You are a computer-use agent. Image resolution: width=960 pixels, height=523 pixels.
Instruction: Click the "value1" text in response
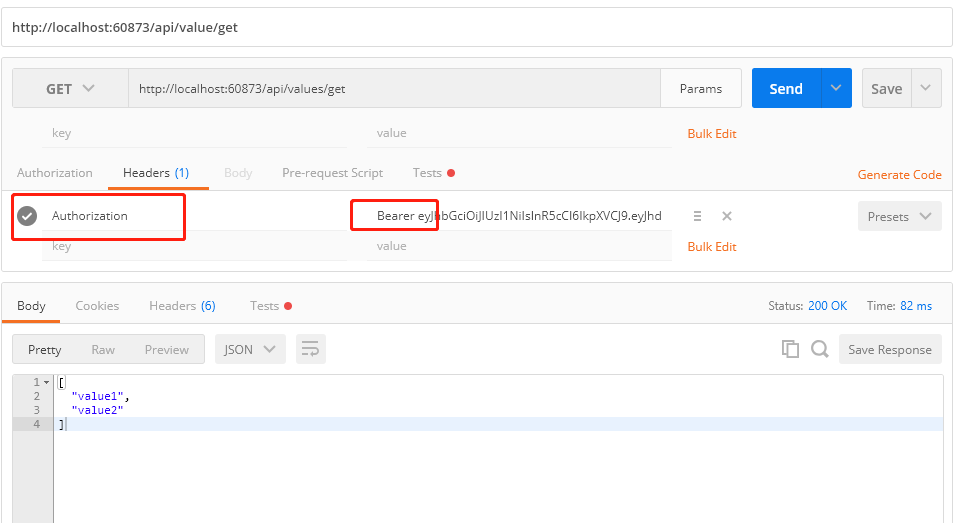(97, 396)
